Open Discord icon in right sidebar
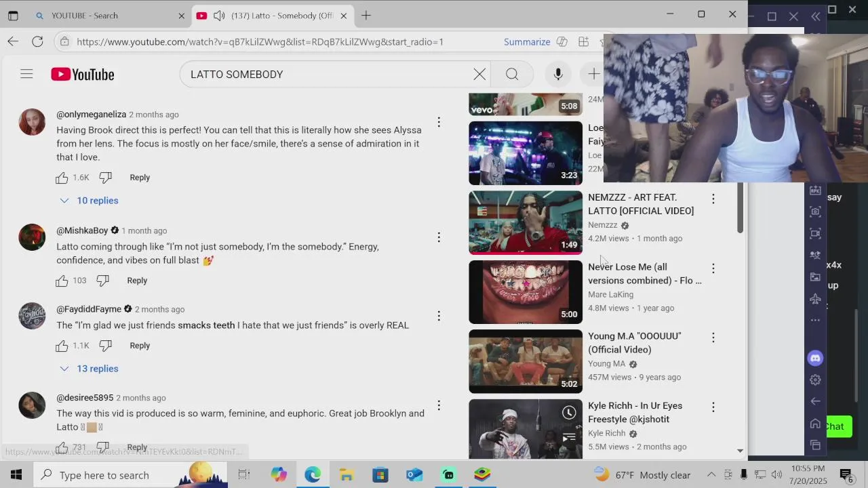Image resolution: width=868 pixels, height=488 pixels. (x=815, y=358)
